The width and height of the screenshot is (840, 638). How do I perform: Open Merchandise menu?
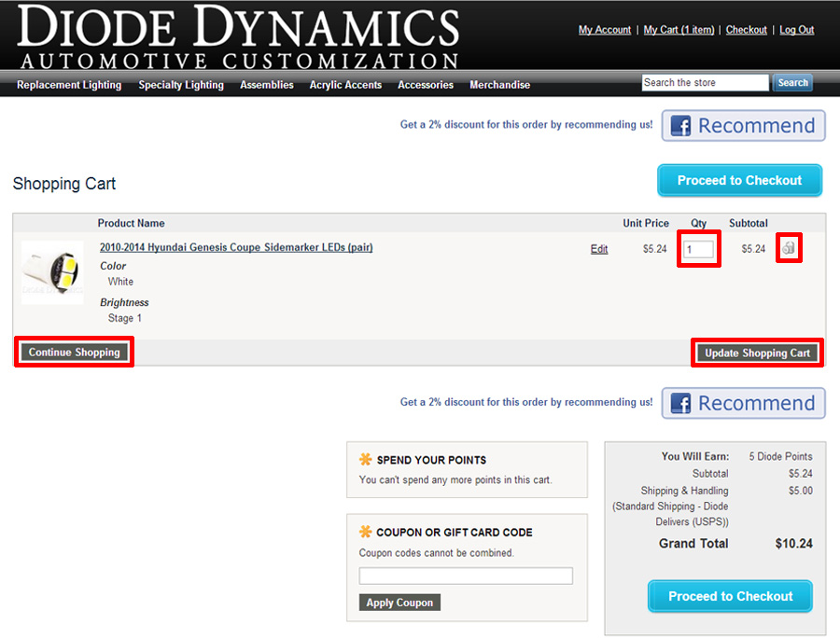(x=500, y=85)
